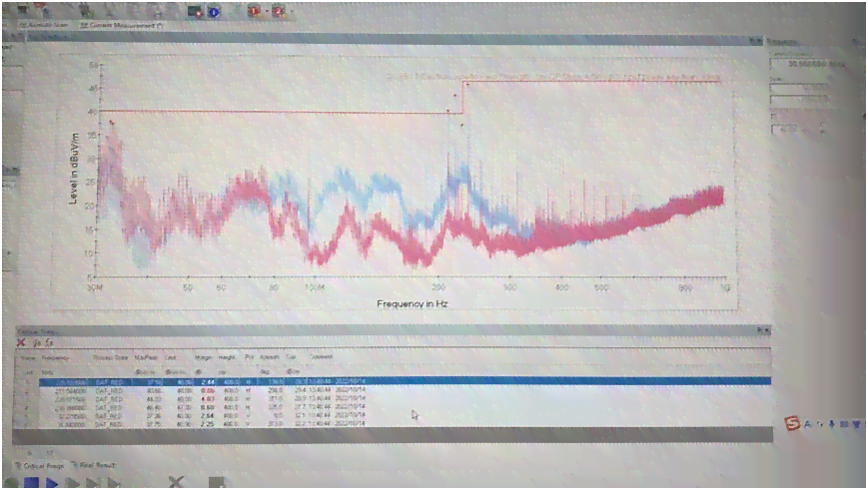Select highlighted table row with margin 2.44

[x=405, y=381]
